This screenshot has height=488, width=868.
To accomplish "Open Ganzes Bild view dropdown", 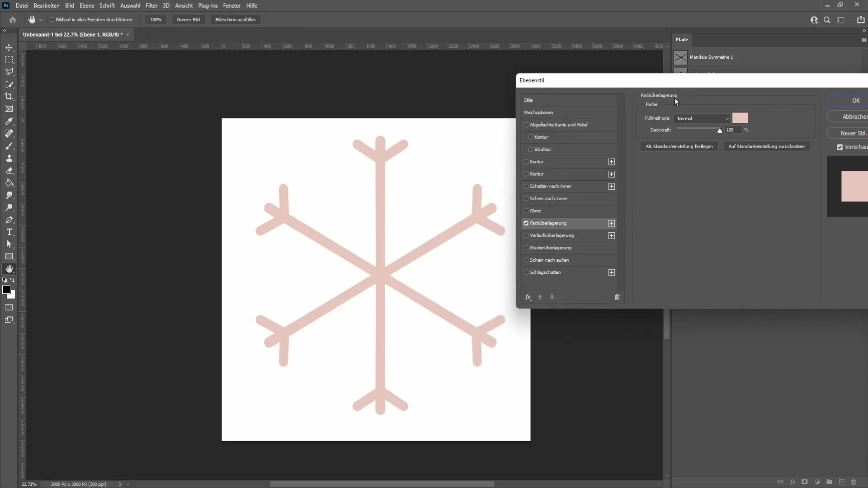I will coord(189,20).
